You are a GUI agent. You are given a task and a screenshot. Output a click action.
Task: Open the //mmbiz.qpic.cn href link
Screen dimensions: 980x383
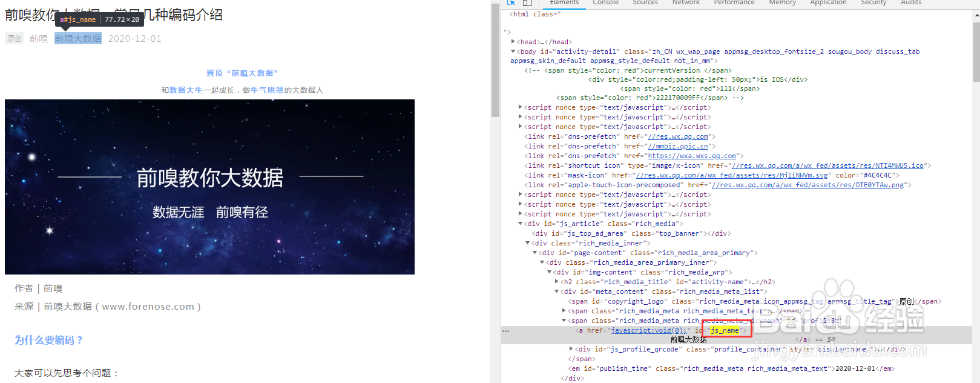(678, 147)
